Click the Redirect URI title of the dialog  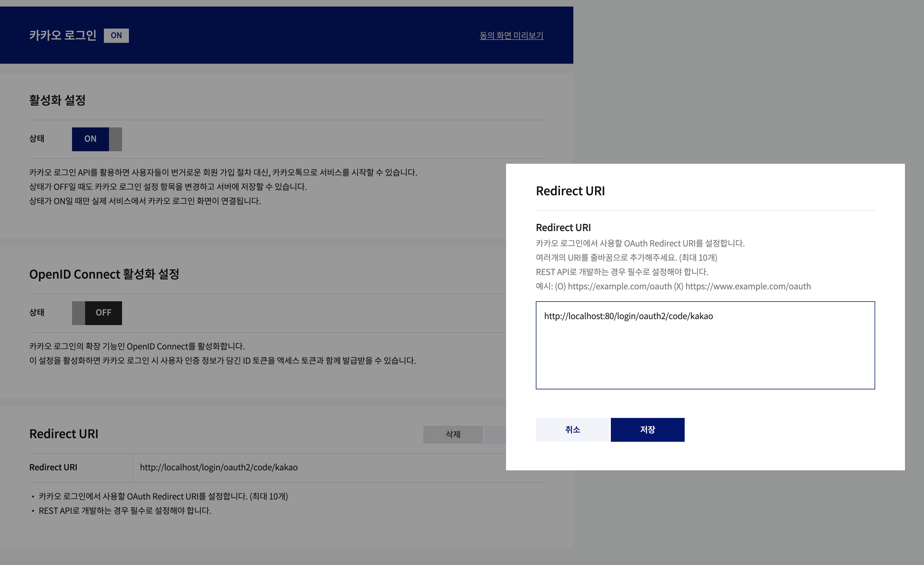click(570, 191)
